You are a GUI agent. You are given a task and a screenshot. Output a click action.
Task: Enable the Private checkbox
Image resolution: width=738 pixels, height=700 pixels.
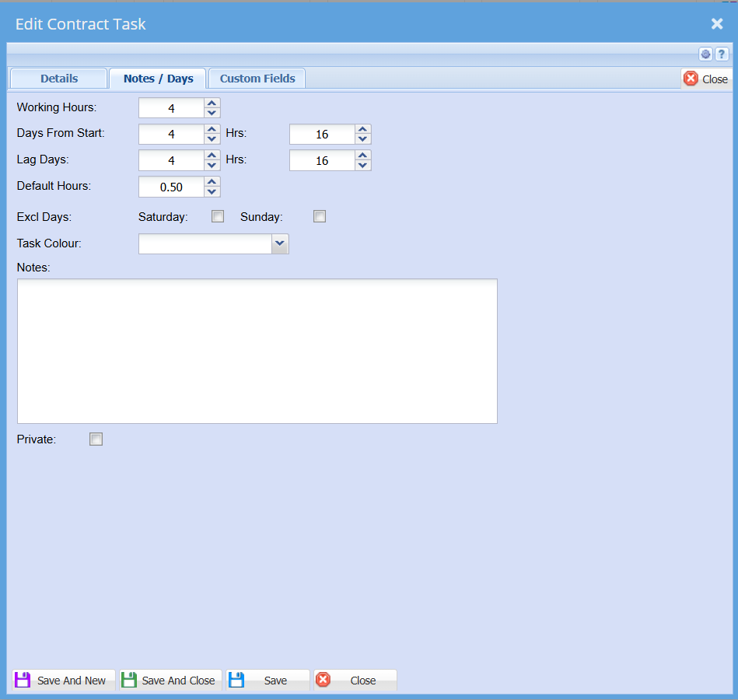[x=96, y=439]
